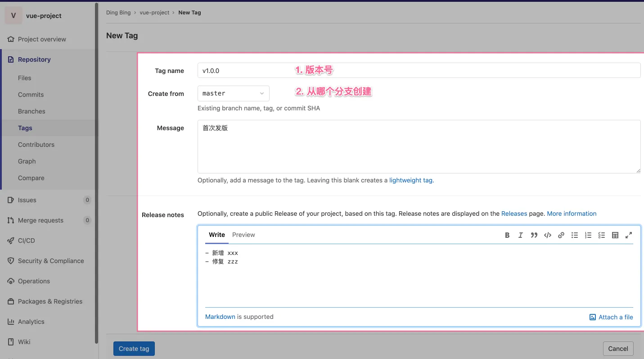
Task: Click the Repository document icon in sidebar
Action: pos(11,59)
